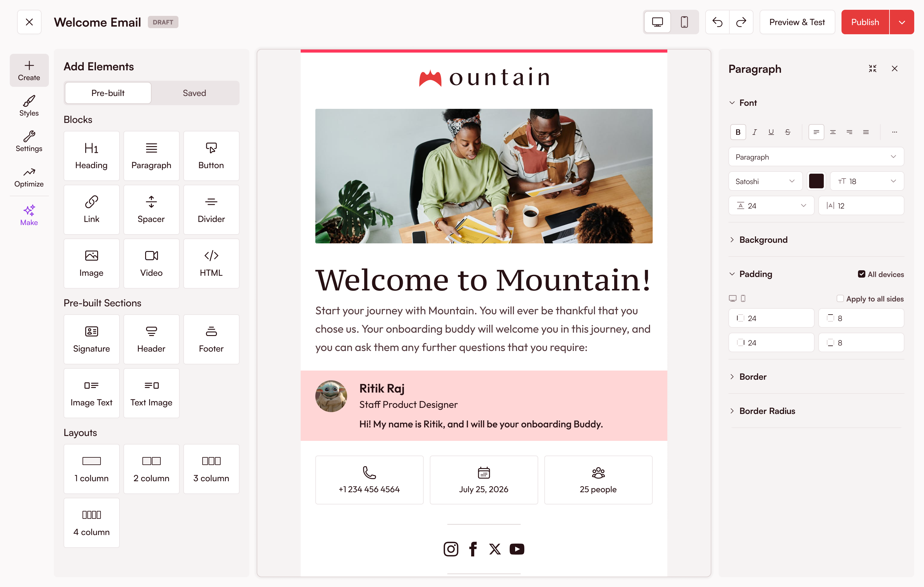Open the text color swatch
This screenshot has height=587, width=924.
coord(816,181)
